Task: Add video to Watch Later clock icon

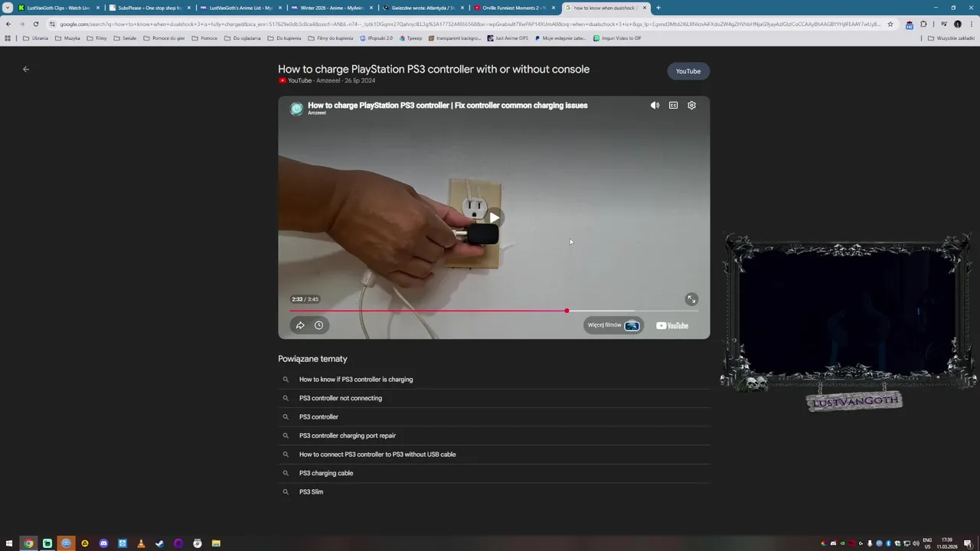Action: coord(318,325)
